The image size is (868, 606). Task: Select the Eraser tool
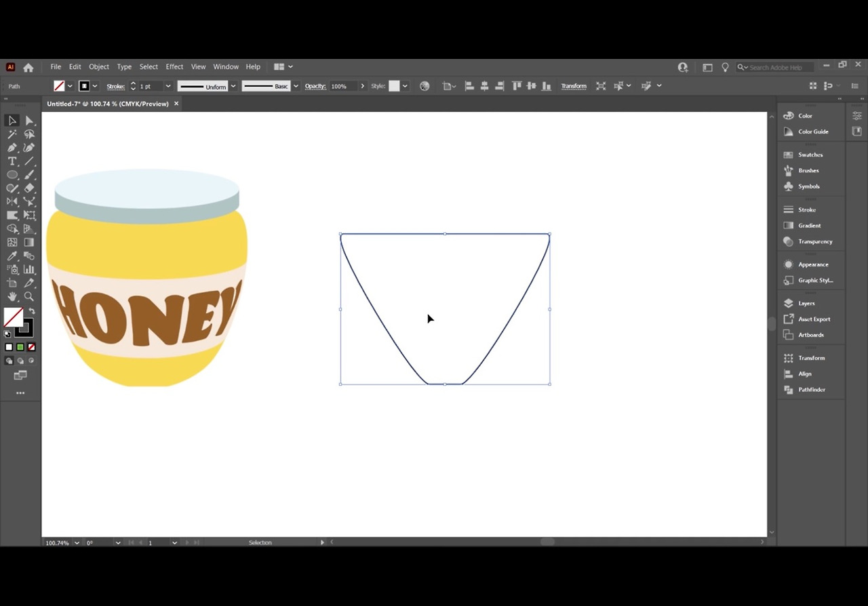point(29,188)
